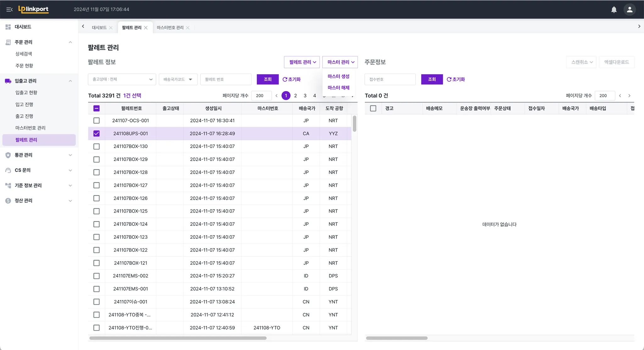Click the 통관 관리 shield icon
The width and height of the screenshot is (644, 350).
(8, 155)
